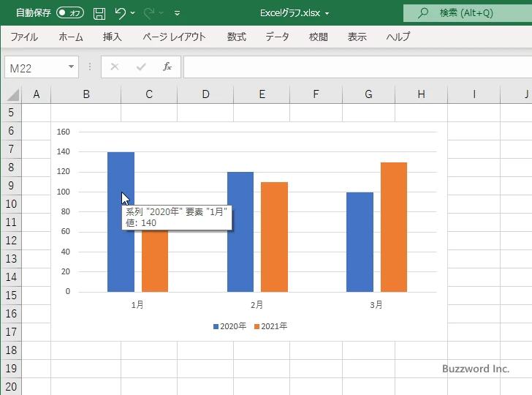Image resolution: width=532 pixels, height=395 pixels.
Task: Open the データ tab
Action: [x=277, y=37]
